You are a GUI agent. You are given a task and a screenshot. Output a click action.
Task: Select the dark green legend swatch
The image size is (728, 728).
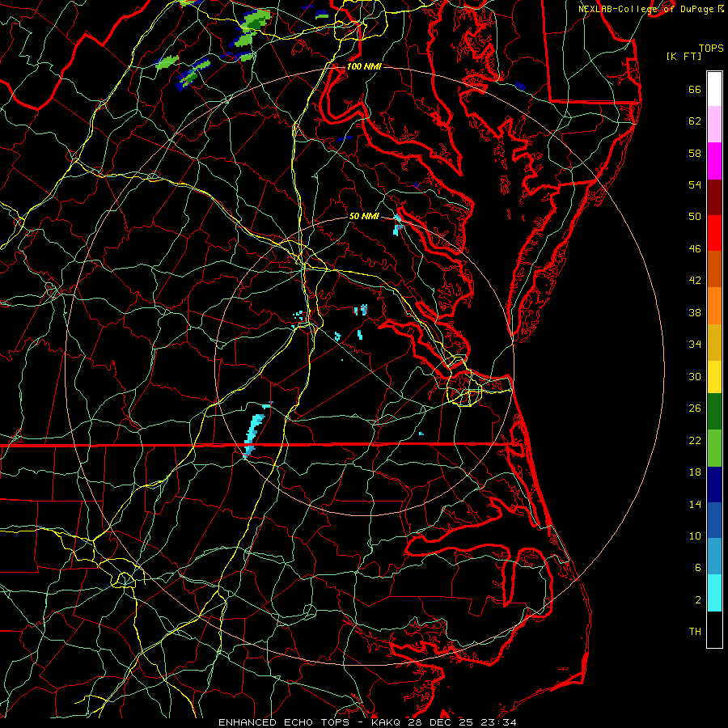[x=714, y=412]
